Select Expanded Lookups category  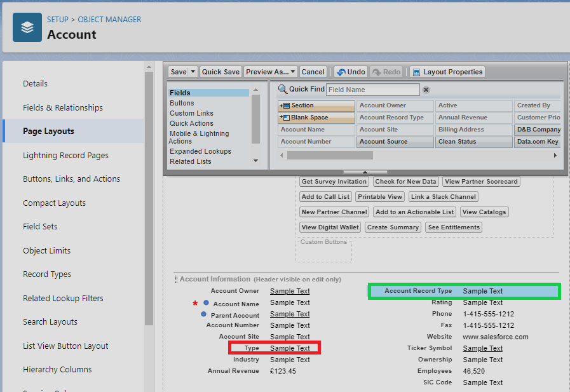200,151
